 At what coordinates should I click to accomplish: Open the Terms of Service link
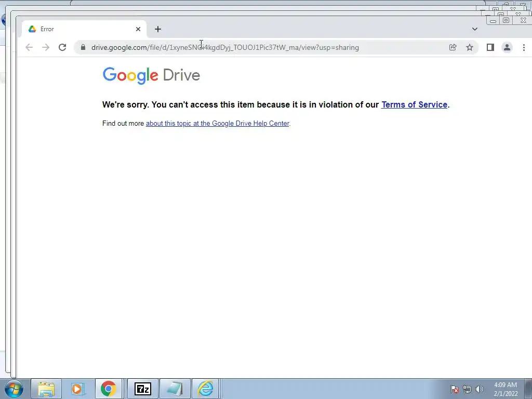pyautogui.click(x=414, y=104)
